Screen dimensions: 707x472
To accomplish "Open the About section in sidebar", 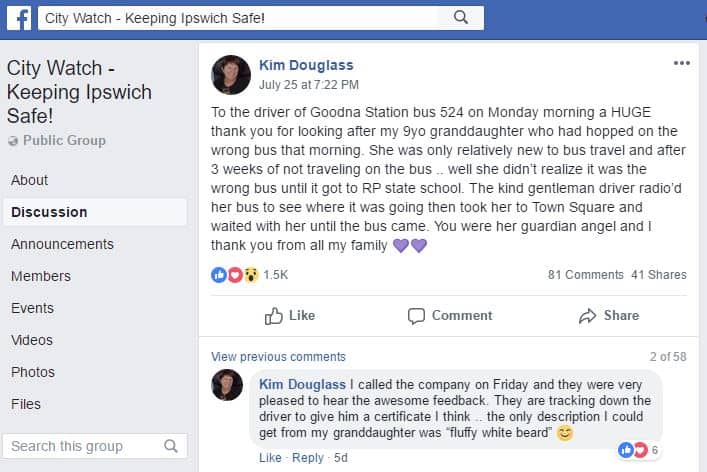I will click(29, 180).
